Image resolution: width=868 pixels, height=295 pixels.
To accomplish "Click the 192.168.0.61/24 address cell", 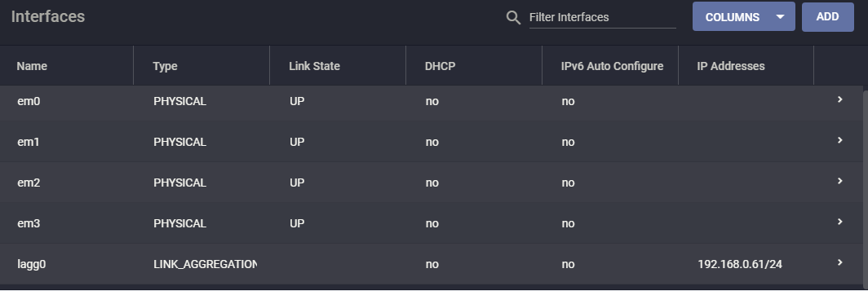I will click(740, 264).
